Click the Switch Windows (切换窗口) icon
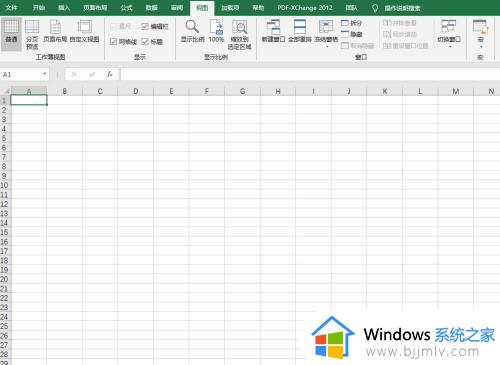The height and width of the screenshot is (365, 500). (x=449, y=27)
